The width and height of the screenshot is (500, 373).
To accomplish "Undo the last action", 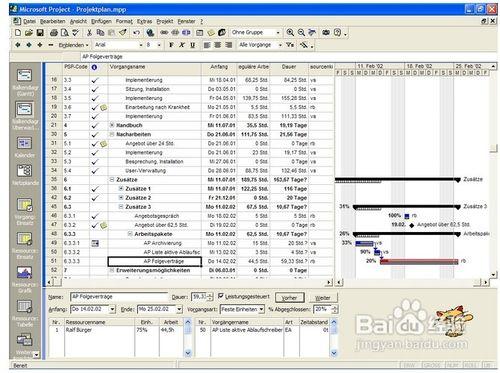I will [x=136, y=33].
